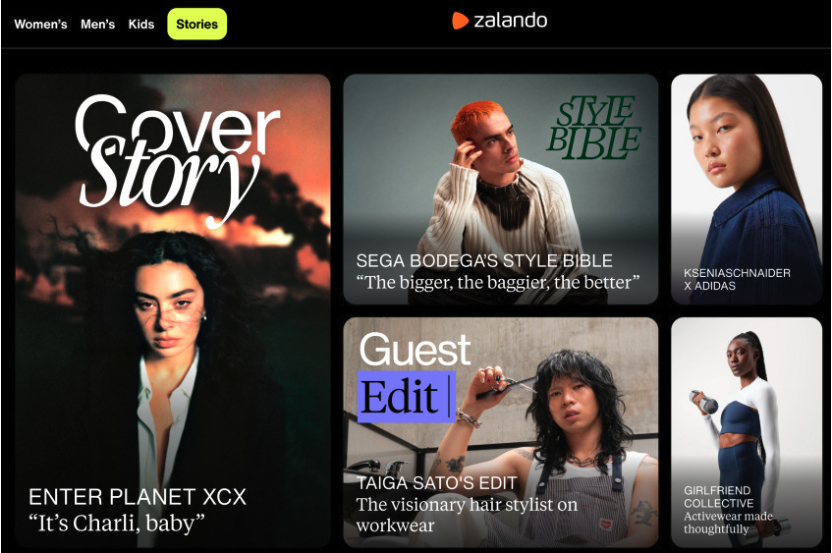
Task: Open the Kseniaschnaider x Adidas card
Action: pyautogui.click(x=746, y=189)
